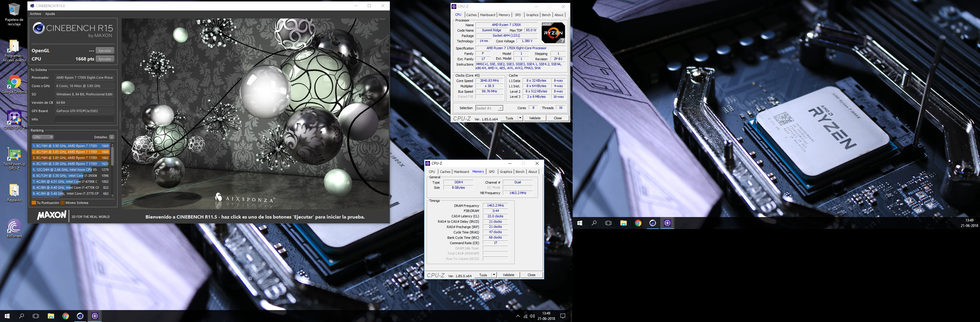Open CPUID CPU-Z desktop shortcut
Screen dimensions: 980x322
[14, 120]
